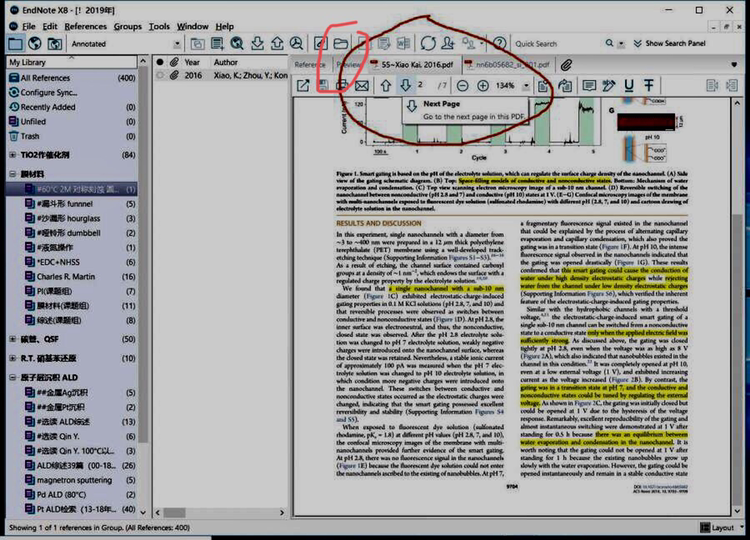Collapse the ALD group set
This screenshot has height=540, width=750.
pyautogui.click(x=12, y=380)
